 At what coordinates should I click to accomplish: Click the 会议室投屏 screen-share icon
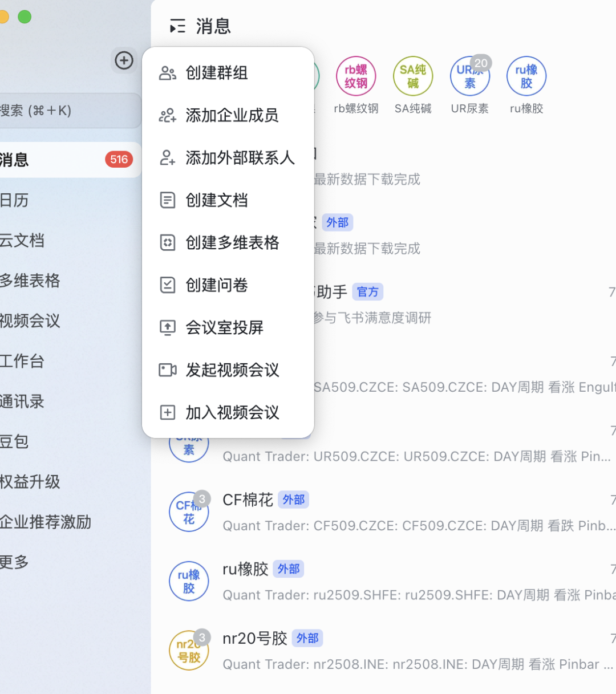pyautogui.click(x=167, y=327)
